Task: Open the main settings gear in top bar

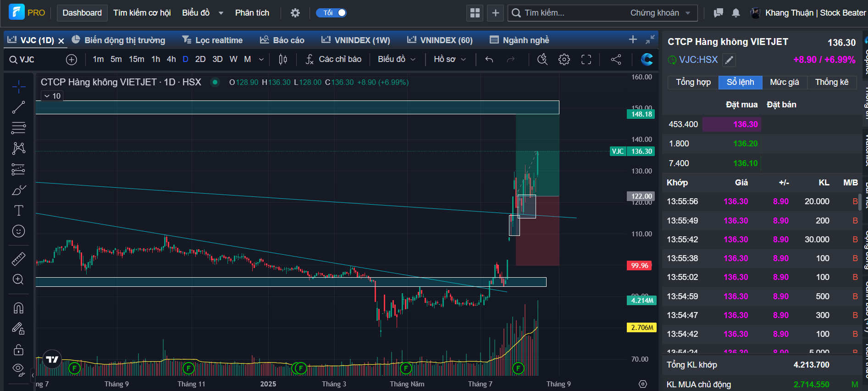Action: click(295, 13)
